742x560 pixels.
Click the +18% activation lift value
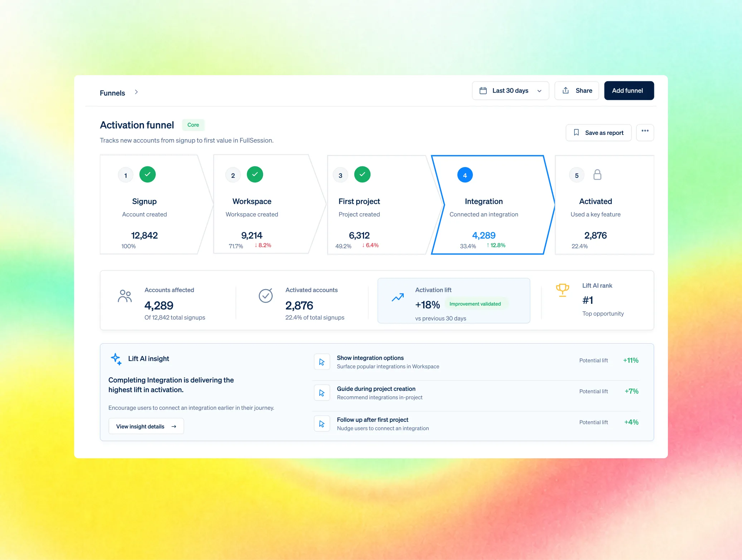point(427,305)
